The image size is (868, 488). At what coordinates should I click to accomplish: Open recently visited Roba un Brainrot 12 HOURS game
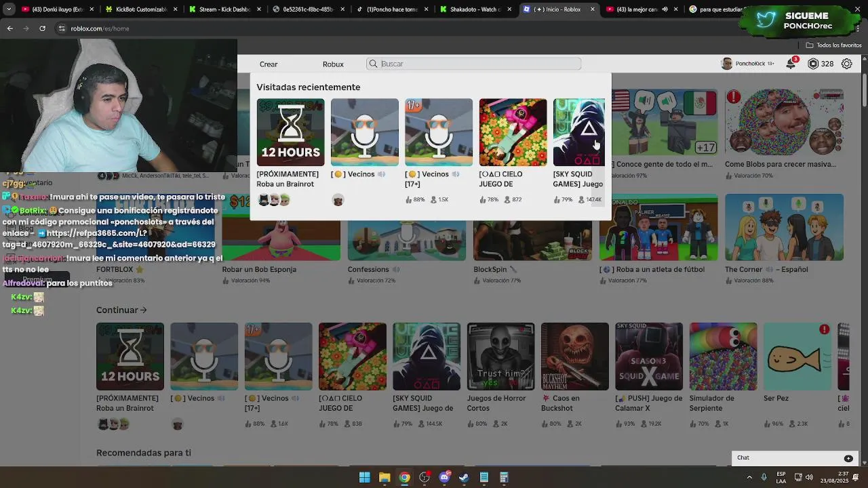(290, 132)
